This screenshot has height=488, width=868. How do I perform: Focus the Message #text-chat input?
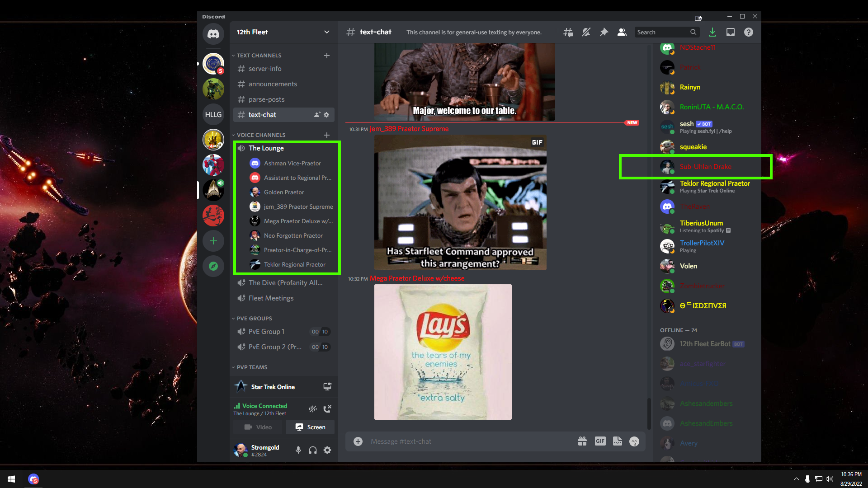point(470,441)
